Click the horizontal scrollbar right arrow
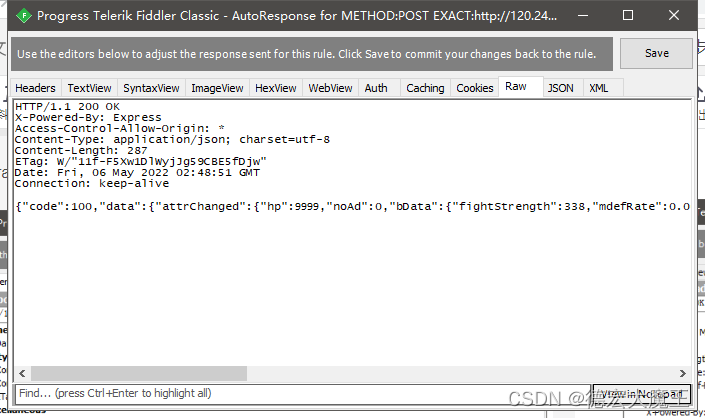This screenshot has height=418, width=705. (x=683, y=374)
